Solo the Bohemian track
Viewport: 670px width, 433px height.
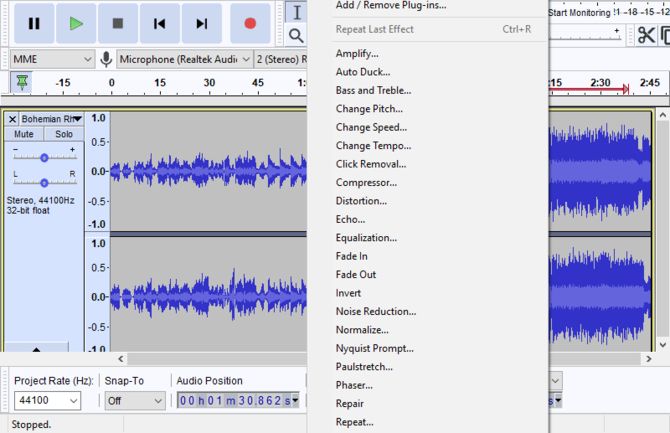pyautogui.click(x=63, y=134)
